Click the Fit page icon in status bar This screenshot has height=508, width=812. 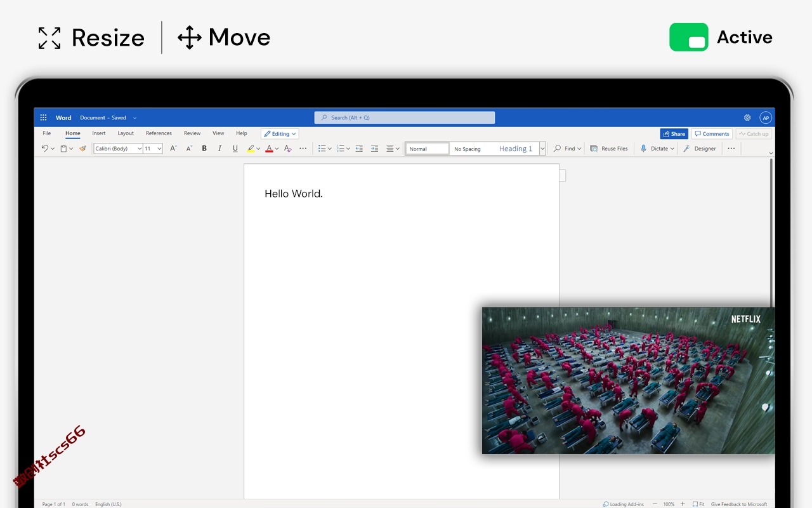pos(695,504)
